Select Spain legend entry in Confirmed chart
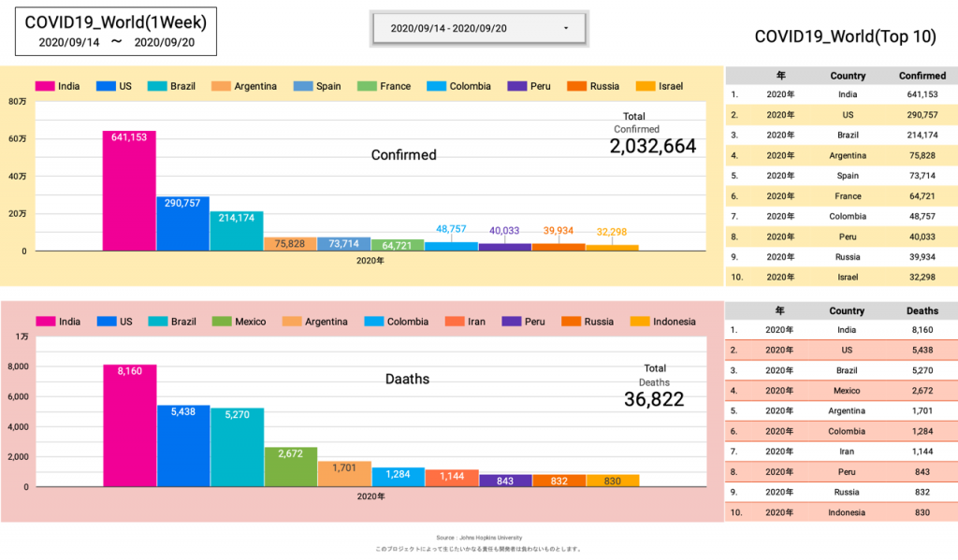Screen dimensions: 958x560 [x=318, y=86]
